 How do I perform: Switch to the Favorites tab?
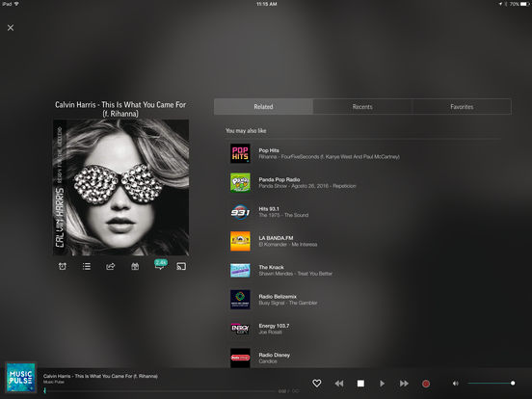click(x=462, y=107)
